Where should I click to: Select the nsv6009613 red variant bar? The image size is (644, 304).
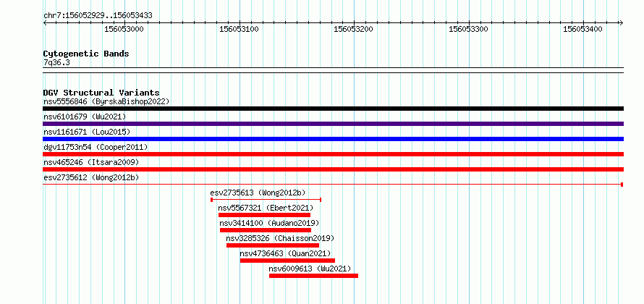(x=313, y=276)
